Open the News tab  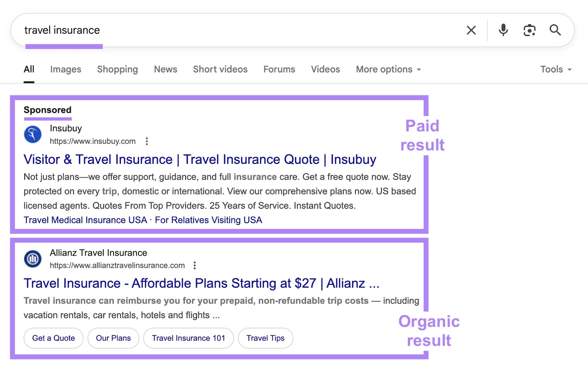click(x=166, y=69)
